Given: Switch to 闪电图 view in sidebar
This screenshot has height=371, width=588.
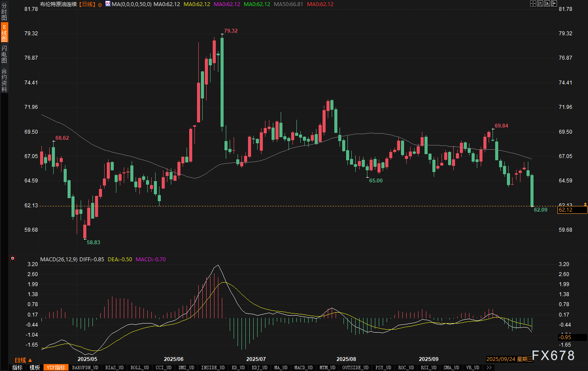Looking at the screenshot, I should click(4, 54).
